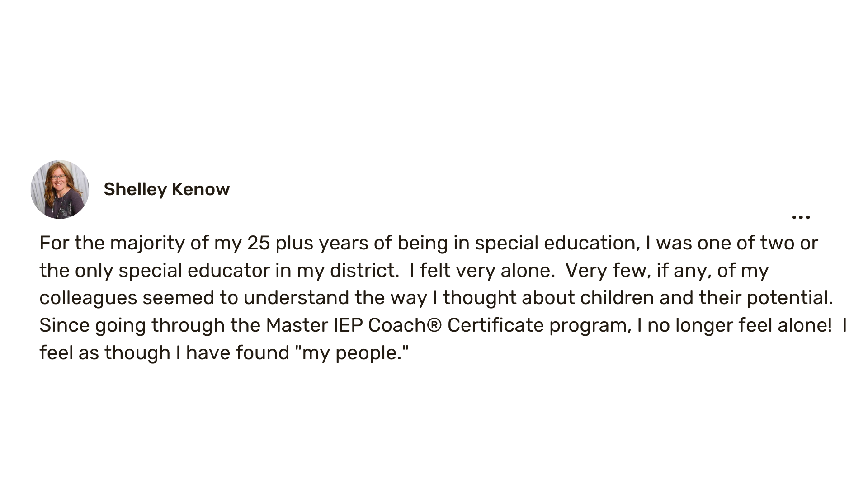The height and width of the screenshot is (488, 868).
Task: Click the word "program" in fourth line
Action: pos(589,325)
